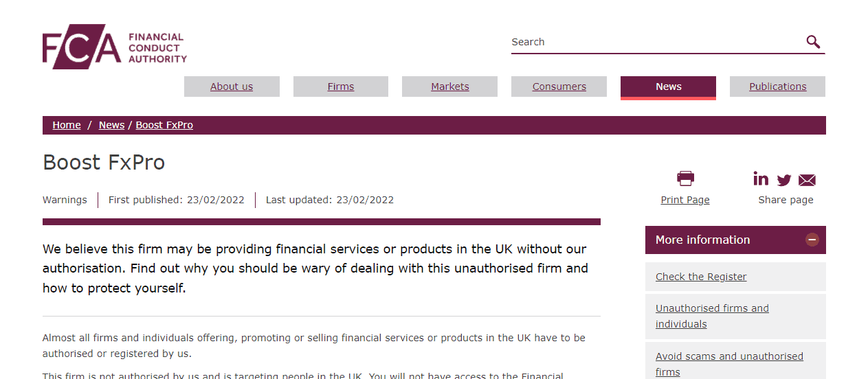Go to Home in breadcrumb
The width and height of the screenshot is (868, 379).
67,125
